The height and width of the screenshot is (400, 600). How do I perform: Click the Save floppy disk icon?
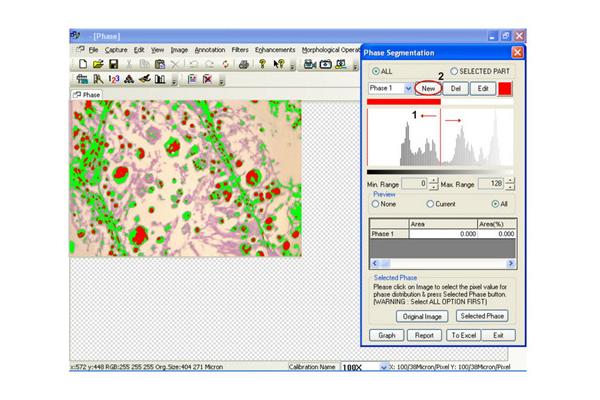(x=114, y=64)
